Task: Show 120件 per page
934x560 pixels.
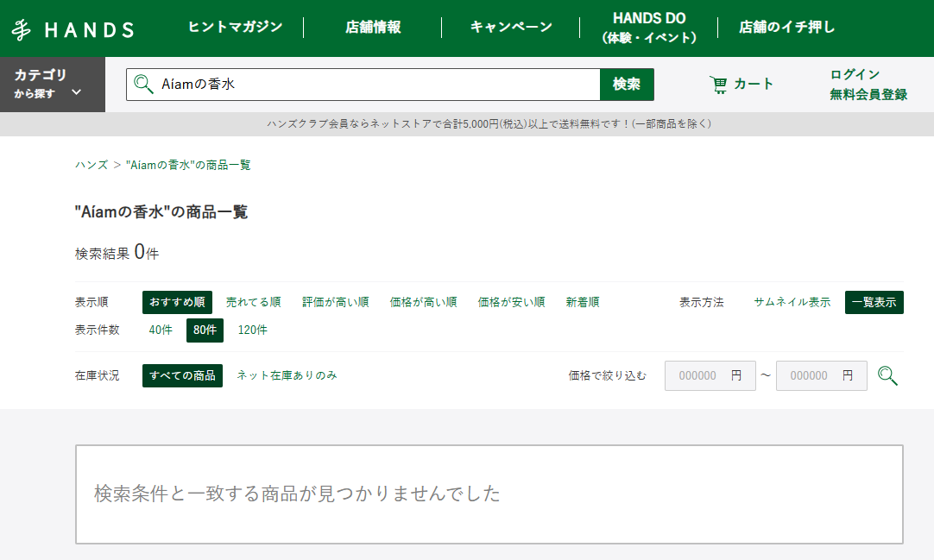Action: pos(253,330)
